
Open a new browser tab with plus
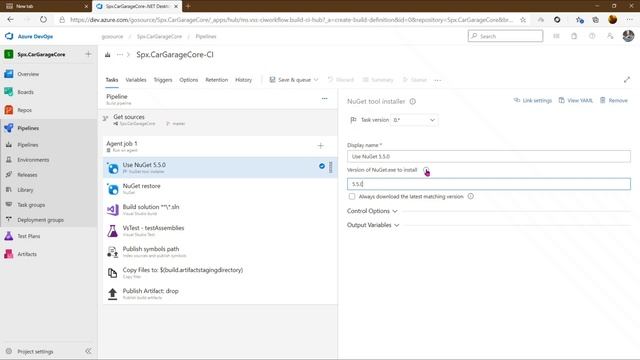(188, 6)
